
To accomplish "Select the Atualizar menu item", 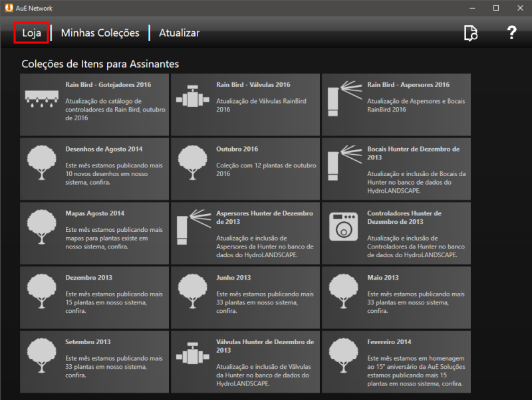I will (x=179, y=33).
